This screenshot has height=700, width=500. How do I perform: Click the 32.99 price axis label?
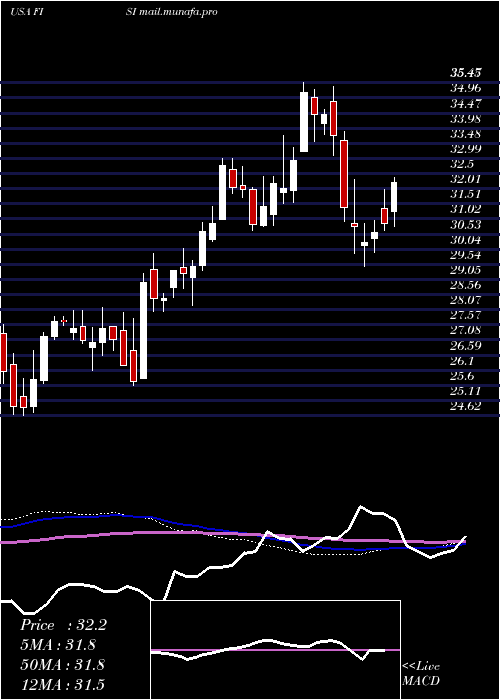point(466,149)
